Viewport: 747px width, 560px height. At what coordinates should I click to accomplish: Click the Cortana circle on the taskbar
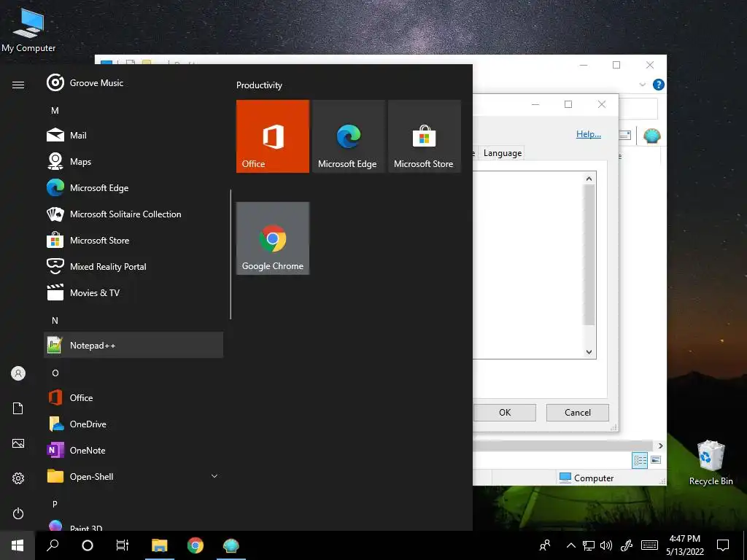coord(88,545)
